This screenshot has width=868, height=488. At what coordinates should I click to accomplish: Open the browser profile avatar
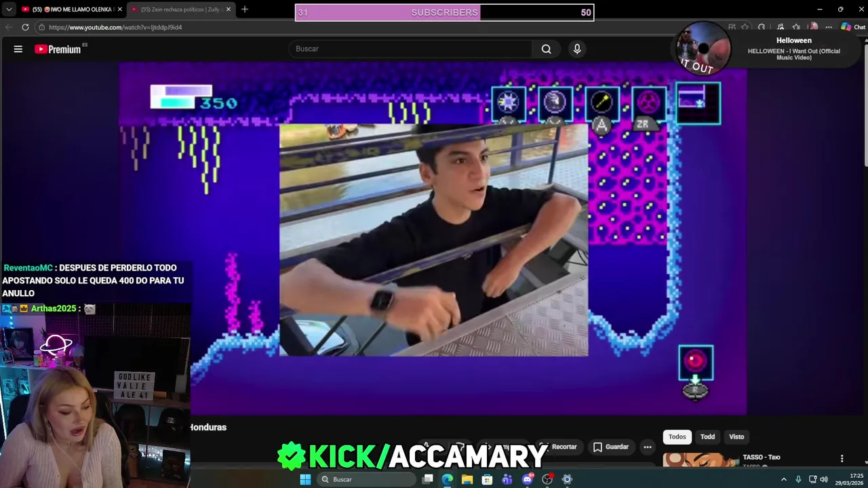pos(814,27)
